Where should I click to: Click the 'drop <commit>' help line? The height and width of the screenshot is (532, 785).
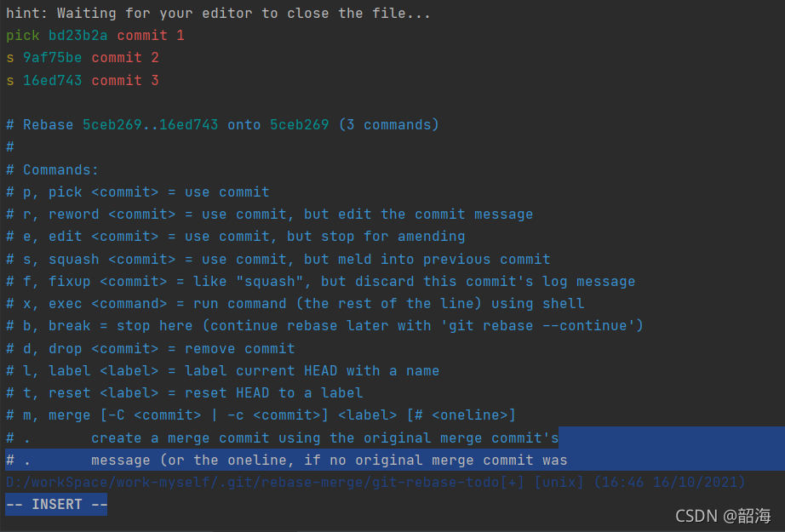(150, 349)
